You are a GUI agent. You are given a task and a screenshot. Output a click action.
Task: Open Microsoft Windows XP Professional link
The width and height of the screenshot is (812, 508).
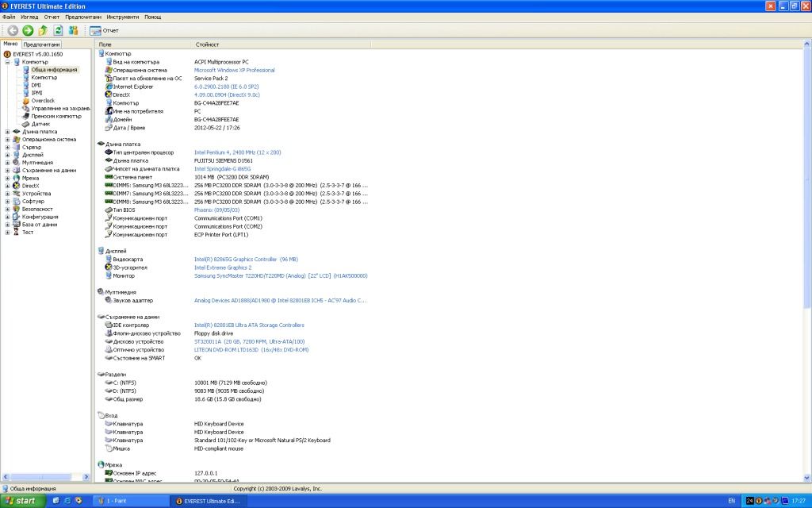click(235, 70)
